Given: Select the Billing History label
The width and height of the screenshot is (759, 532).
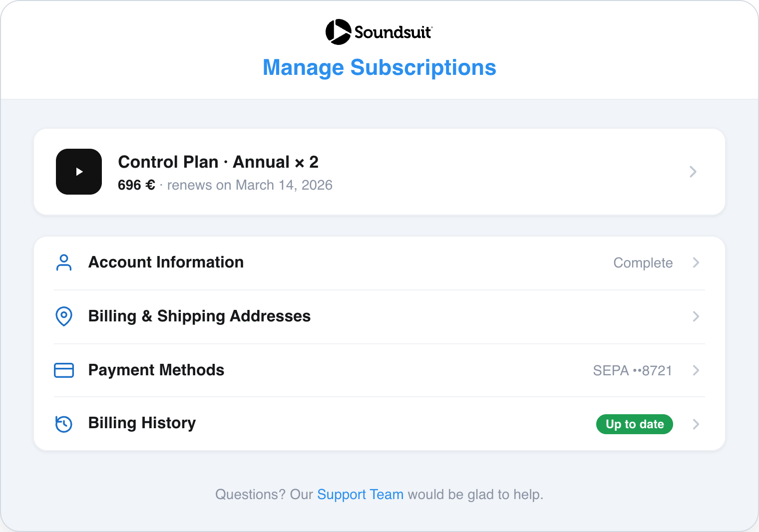Looking at the screenshot, I should click(x=142, y=423).
